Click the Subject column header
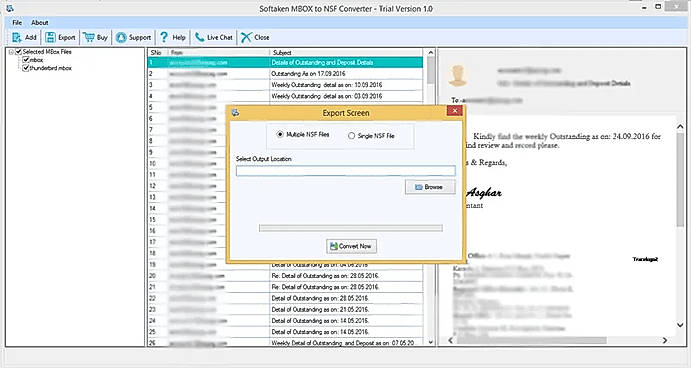The height and width of the screenshot is (368, 691). pyautogui.click(x=346, y=52)
